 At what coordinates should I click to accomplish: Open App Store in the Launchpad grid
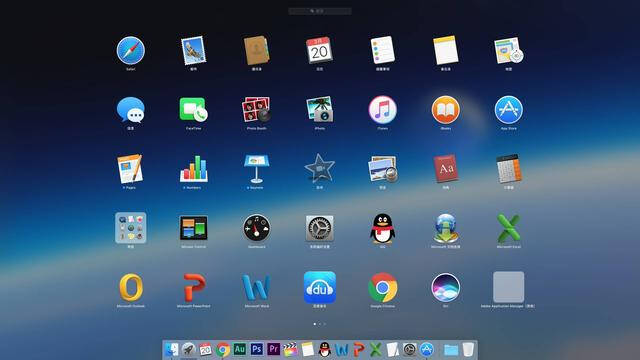pos(509,110)
